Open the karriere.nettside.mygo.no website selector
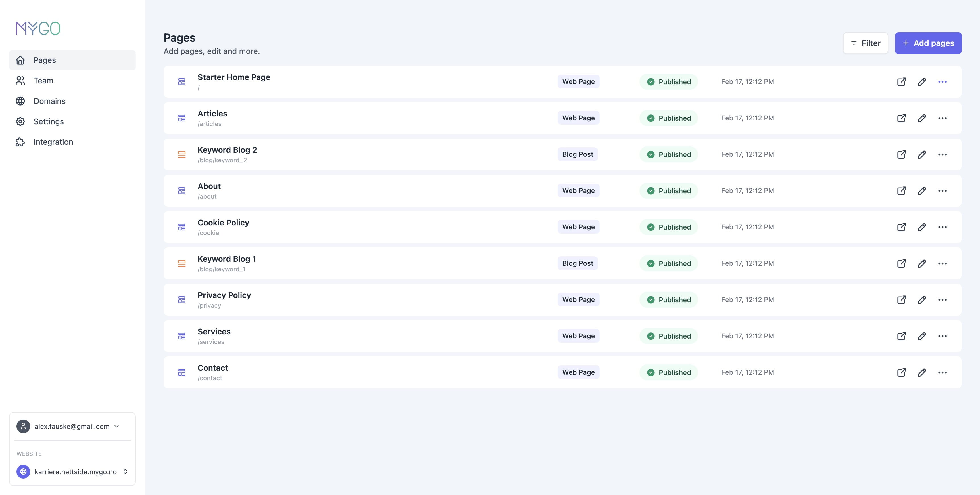Screen dimensions: 980x495 coord(72,471)
